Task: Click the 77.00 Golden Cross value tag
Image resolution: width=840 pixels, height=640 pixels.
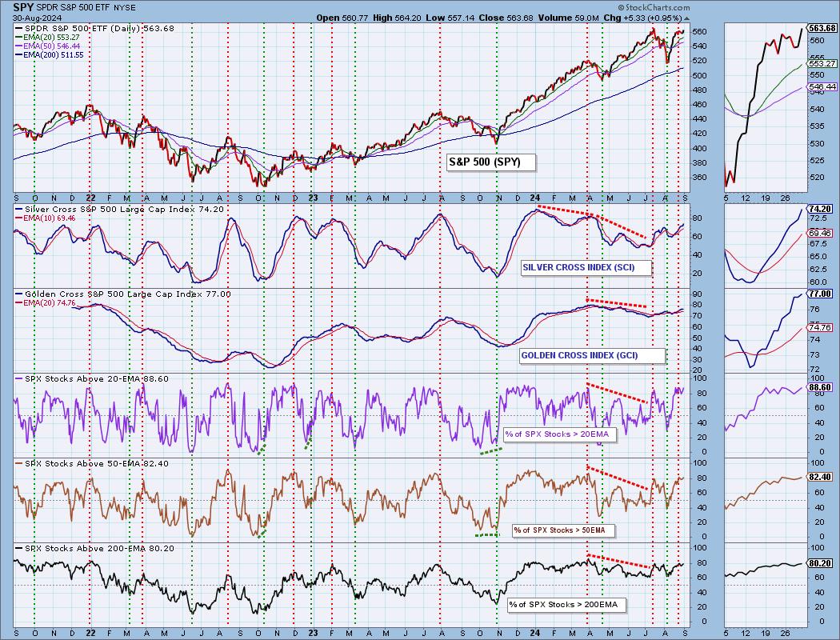Action: [820, 294]
